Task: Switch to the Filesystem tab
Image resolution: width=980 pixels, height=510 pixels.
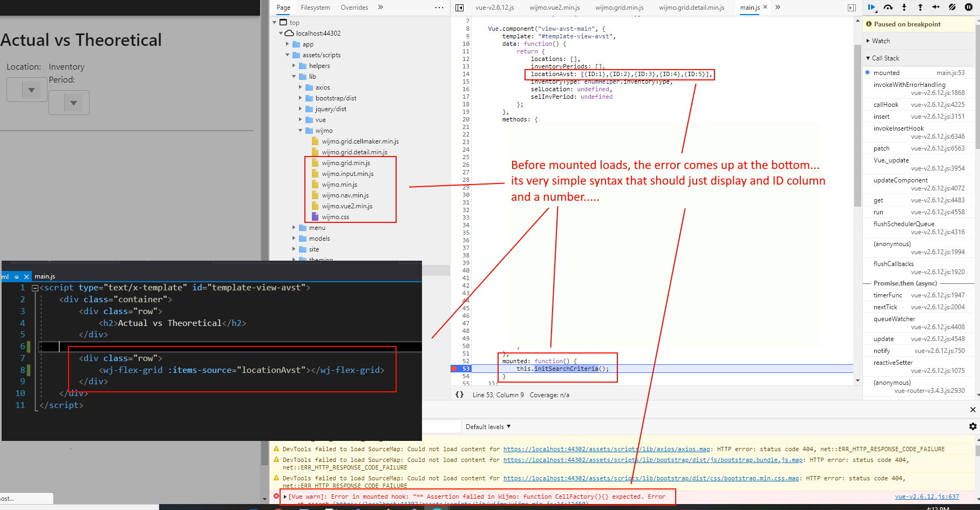Action: (315, 8)
